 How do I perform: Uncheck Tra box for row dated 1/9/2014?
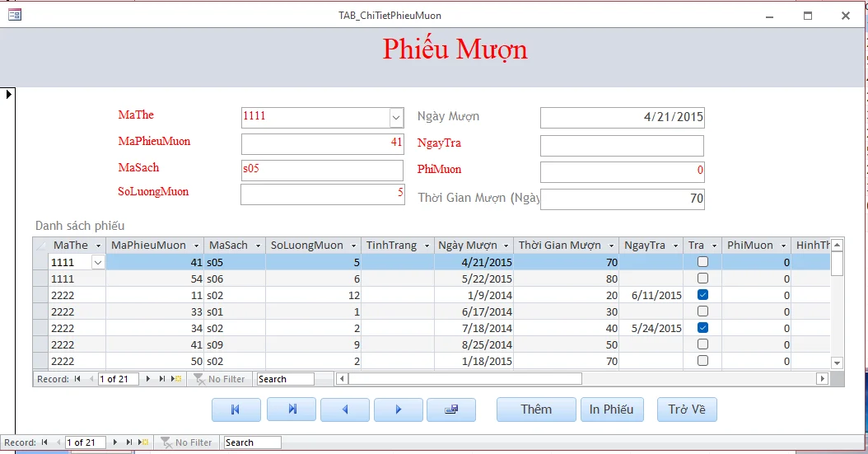[702, 295]
